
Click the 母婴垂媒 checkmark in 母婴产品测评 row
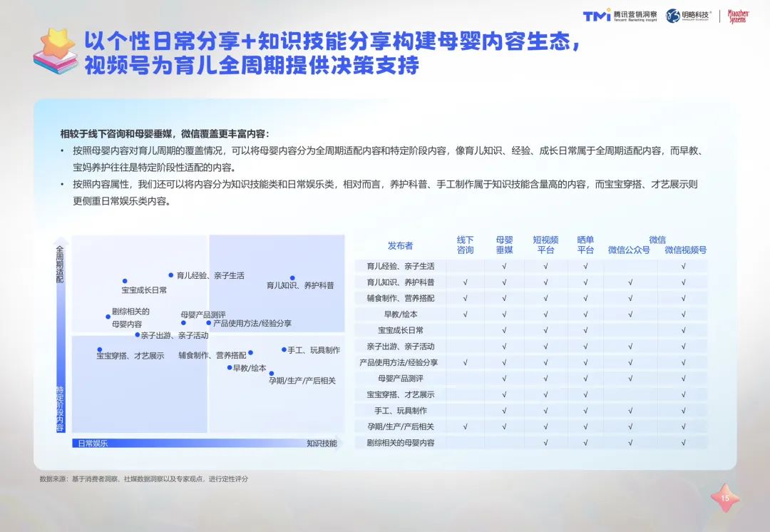click(504, 379)
